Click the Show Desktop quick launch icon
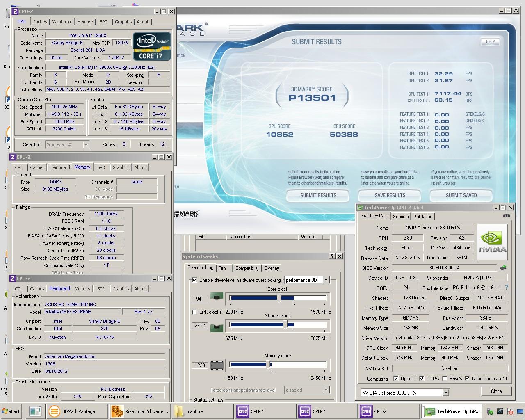525x420 pixels. pos(35,411)
